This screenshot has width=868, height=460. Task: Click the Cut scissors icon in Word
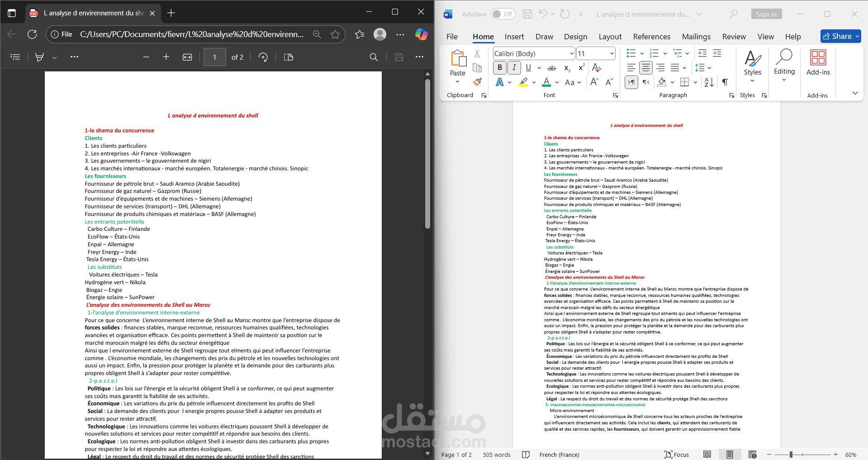[477, 53]
